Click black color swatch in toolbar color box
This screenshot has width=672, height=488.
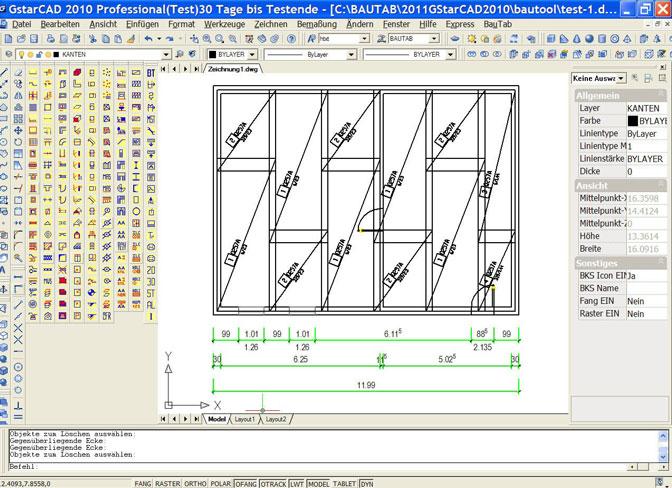point(212,54)
